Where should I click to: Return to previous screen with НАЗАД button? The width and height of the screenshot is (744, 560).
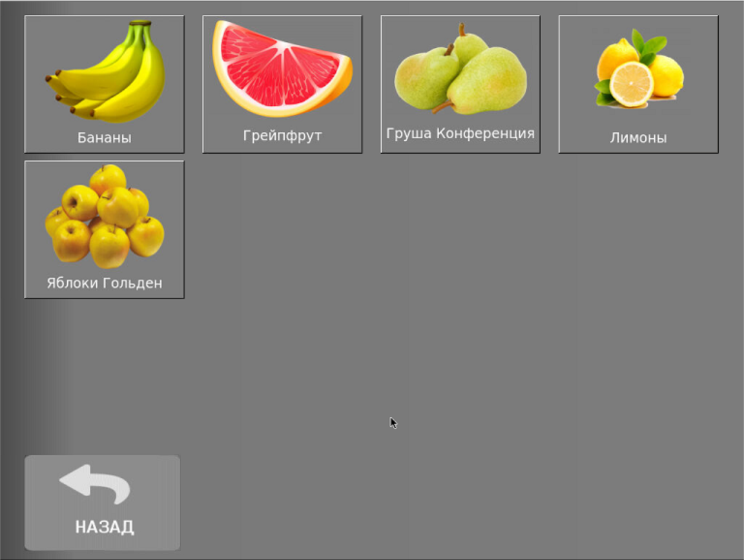pyautogui.click(x=102, y=503)
